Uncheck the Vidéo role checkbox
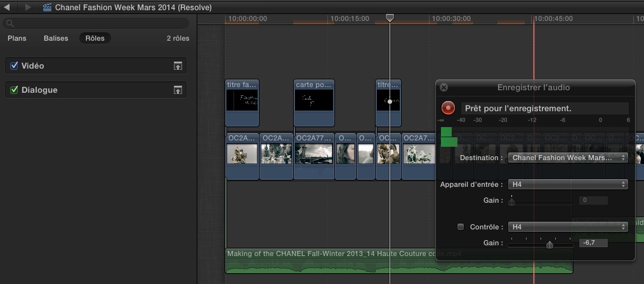Viewport: 644px width, 284px height. coord(15,65)
